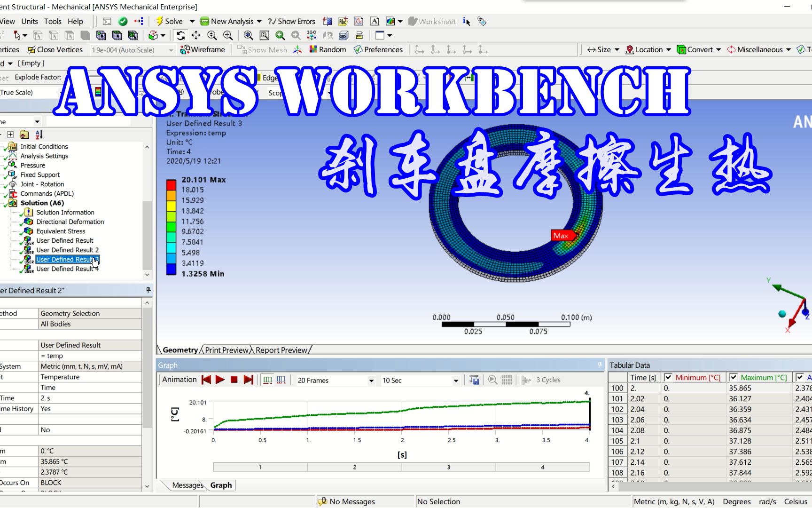This screenshot has height=508, width=812.
Task: Select the Graph tab
Action: [221, 485]
